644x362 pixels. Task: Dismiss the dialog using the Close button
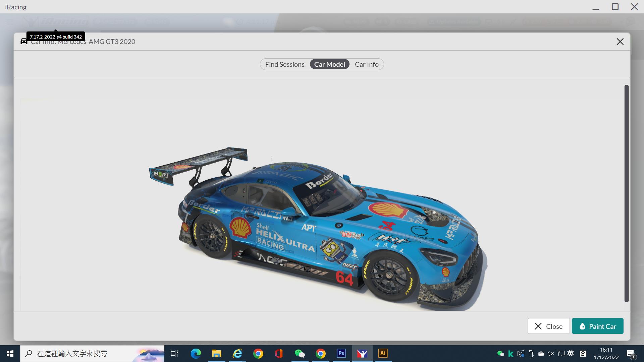[x=548, y=326]
